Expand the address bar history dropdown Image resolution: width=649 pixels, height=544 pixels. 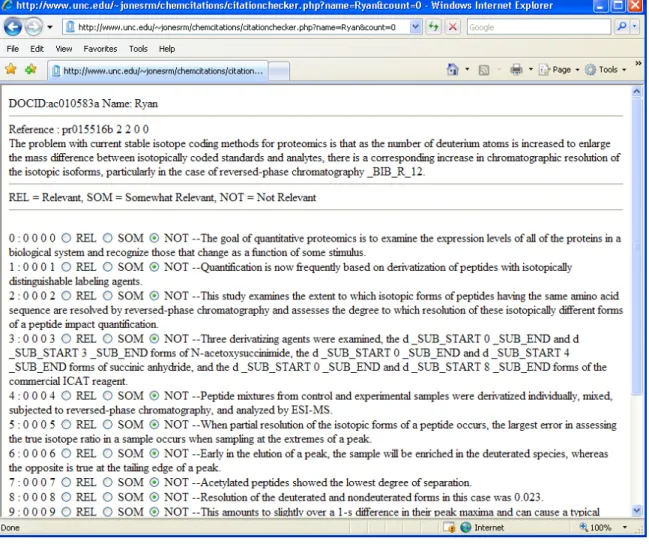click(416, 27)
